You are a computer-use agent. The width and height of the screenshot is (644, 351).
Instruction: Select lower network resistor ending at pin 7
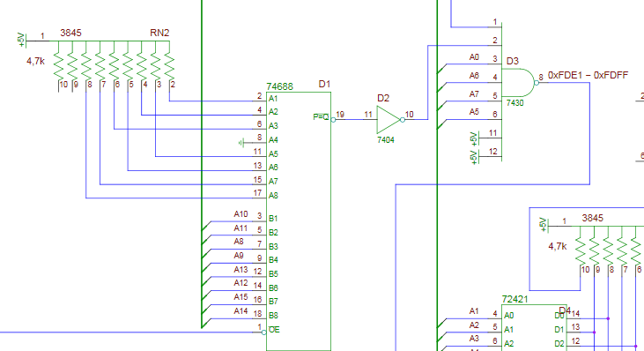click(x=622, y=250)
